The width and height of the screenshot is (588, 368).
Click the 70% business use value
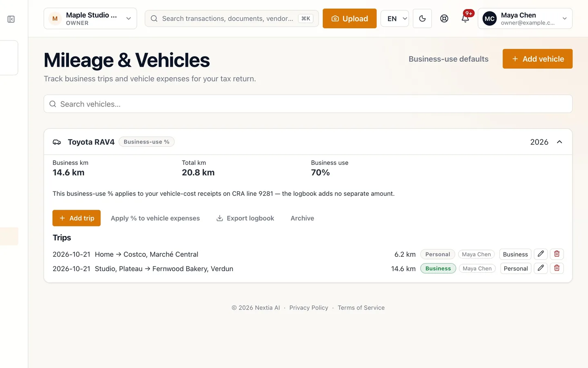320,173
